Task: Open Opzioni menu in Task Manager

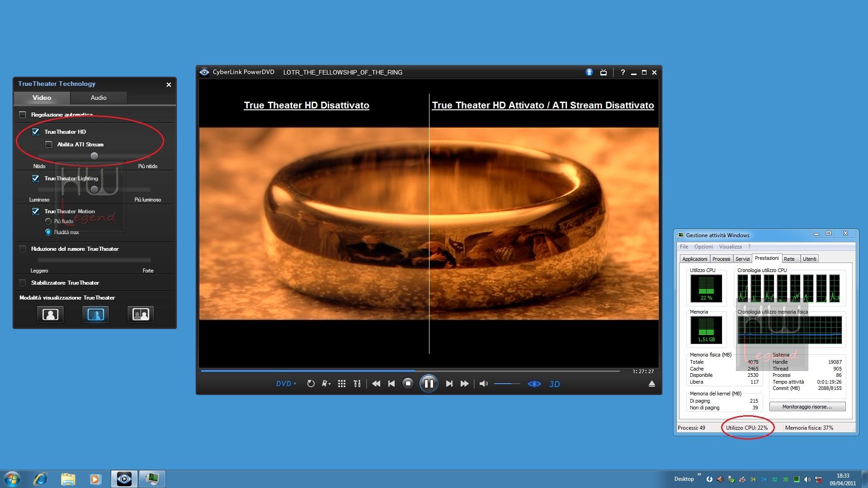Action: (x=703, y=247)
